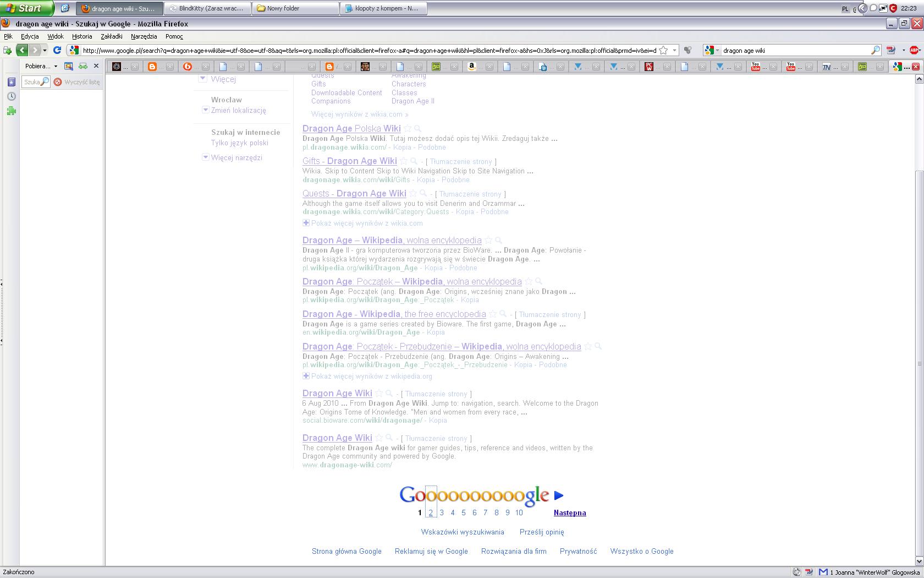Click the picture icon in the sidebar header
The width and height of the screenshot is (924, 578).
(69, 66)
